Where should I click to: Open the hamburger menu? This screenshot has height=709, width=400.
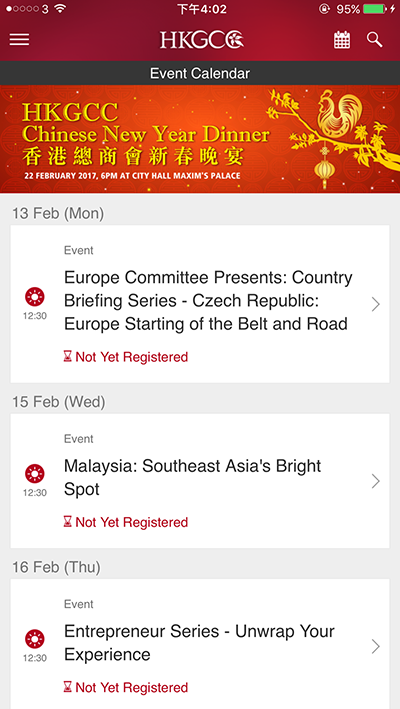(19, 40)
